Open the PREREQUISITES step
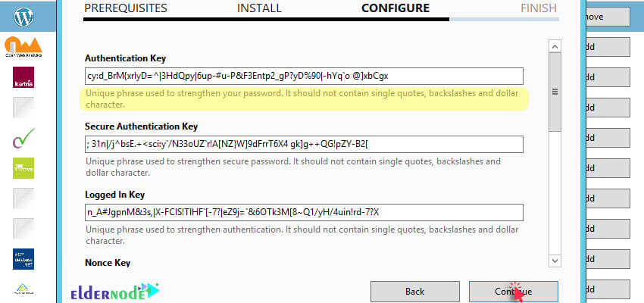The height and width of the screenshot is (303, 644). click(x=126, y=8)
